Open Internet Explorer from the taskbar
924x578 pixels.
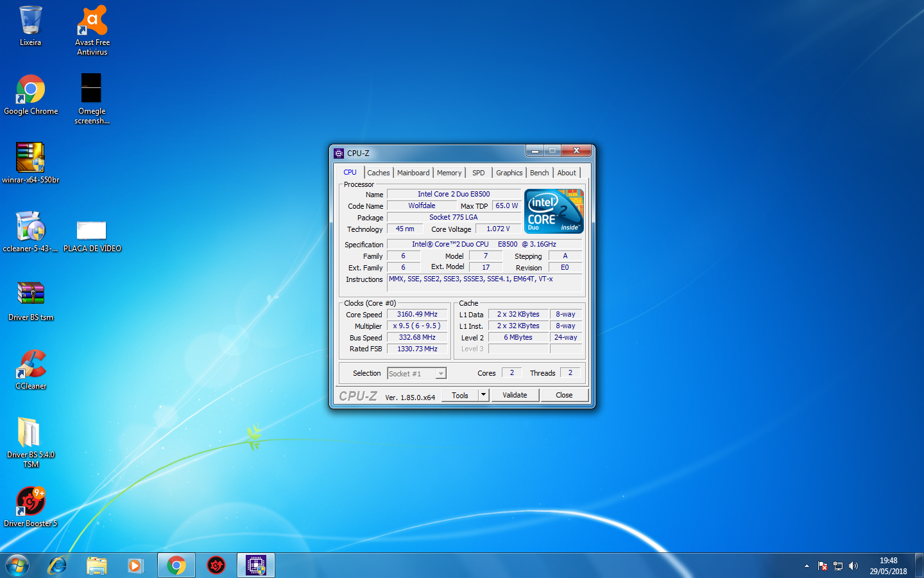point(58,566)
